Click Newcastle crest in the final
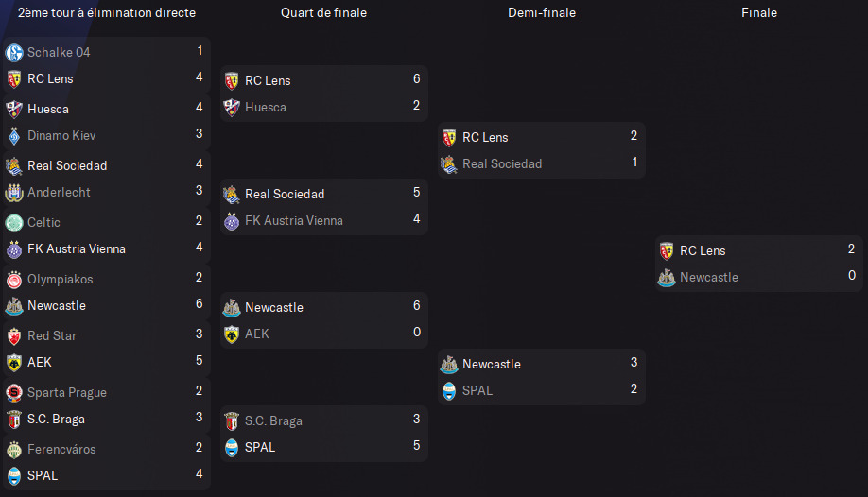 [667, 277]
